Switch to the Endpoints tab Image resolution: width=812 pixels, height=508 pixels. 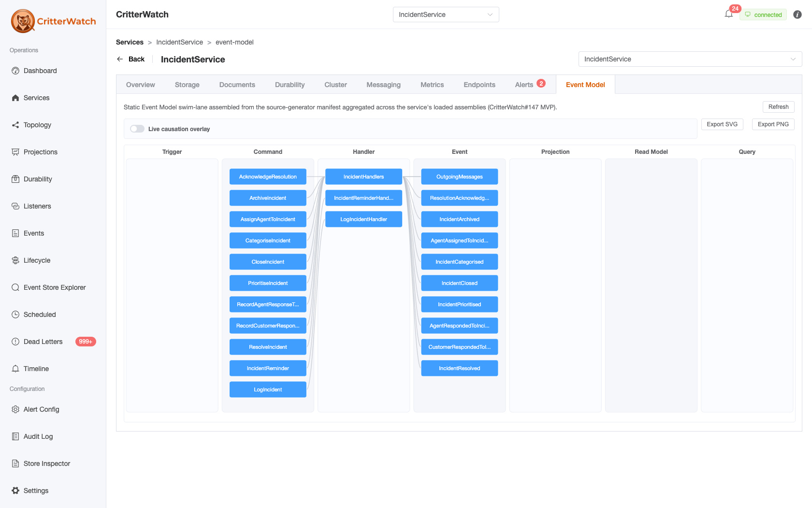click(x=479, y=85)
